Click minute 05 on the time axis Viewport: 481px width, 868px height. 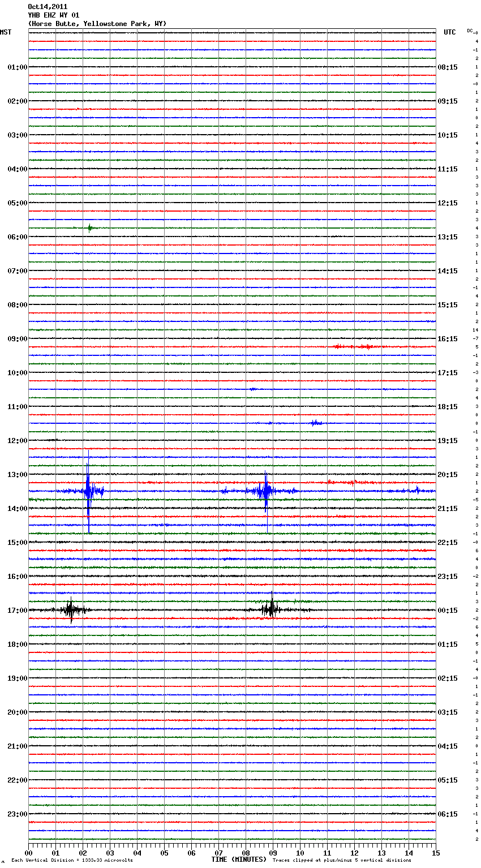(x=164, y=853)
